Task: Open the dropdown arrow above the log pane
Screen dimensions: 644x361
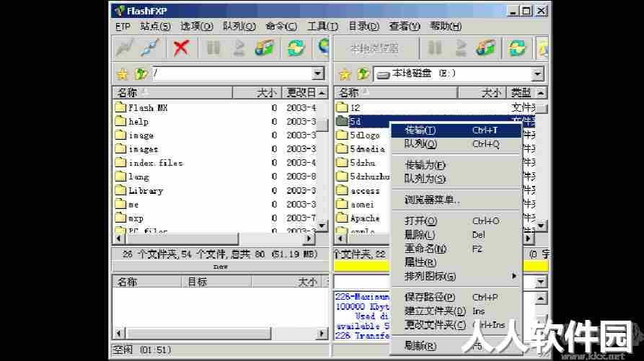Action: click(541, 282)
